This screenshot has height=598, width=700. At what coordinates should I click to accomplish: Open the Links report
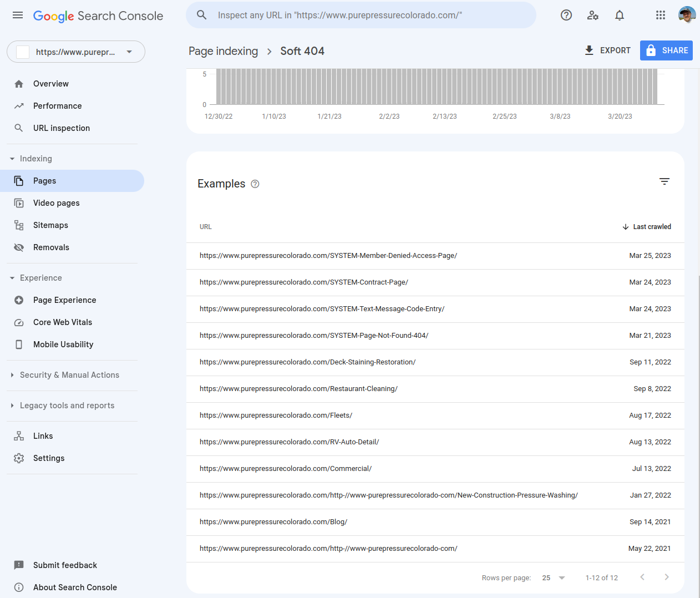coord(72,436)
